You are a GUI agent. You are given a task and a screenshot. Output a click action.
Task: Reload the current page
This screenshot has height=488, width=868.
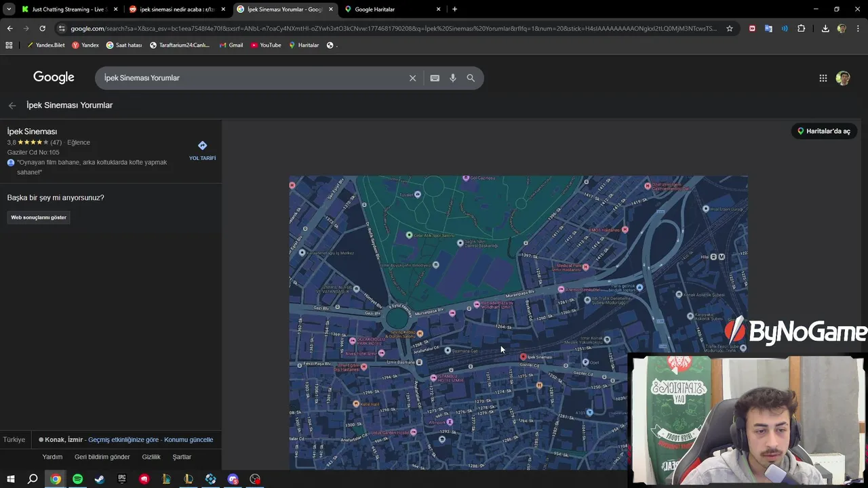42,28
